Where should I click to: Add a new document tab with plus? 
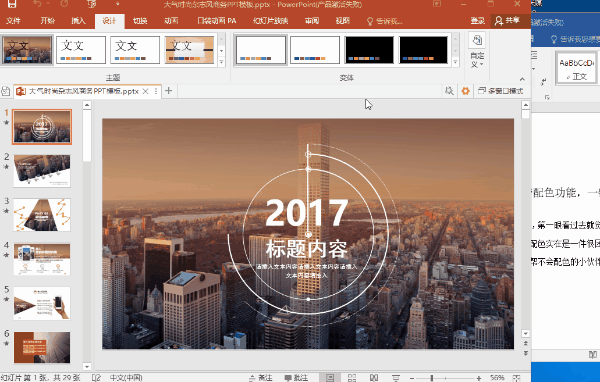(x=168, y=91)
